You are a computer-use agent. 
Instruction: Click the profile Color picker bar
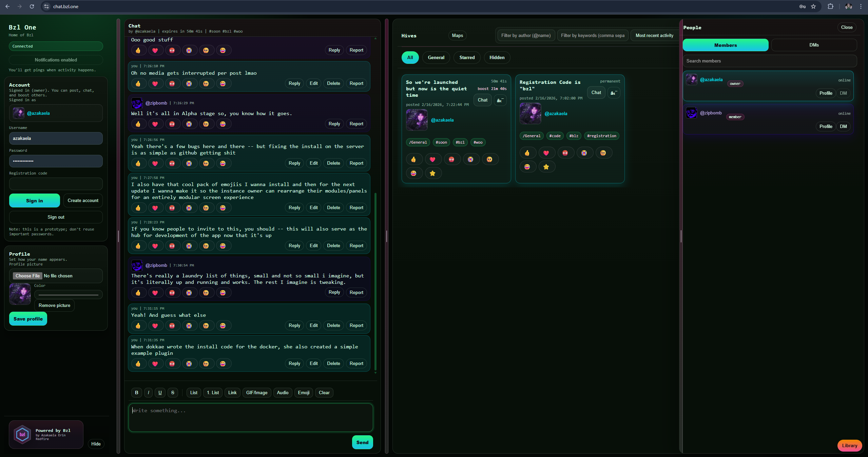pos(68,294)
